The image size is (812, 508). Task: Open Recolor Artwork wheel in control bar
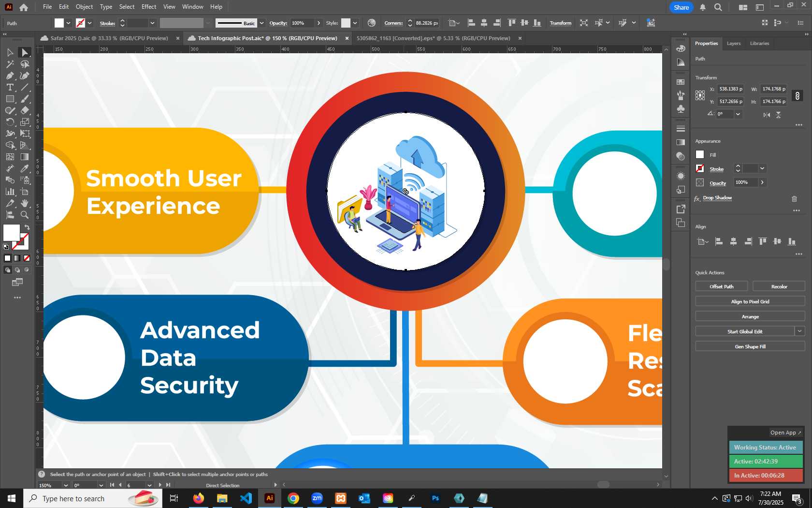[x=371, y=23]
